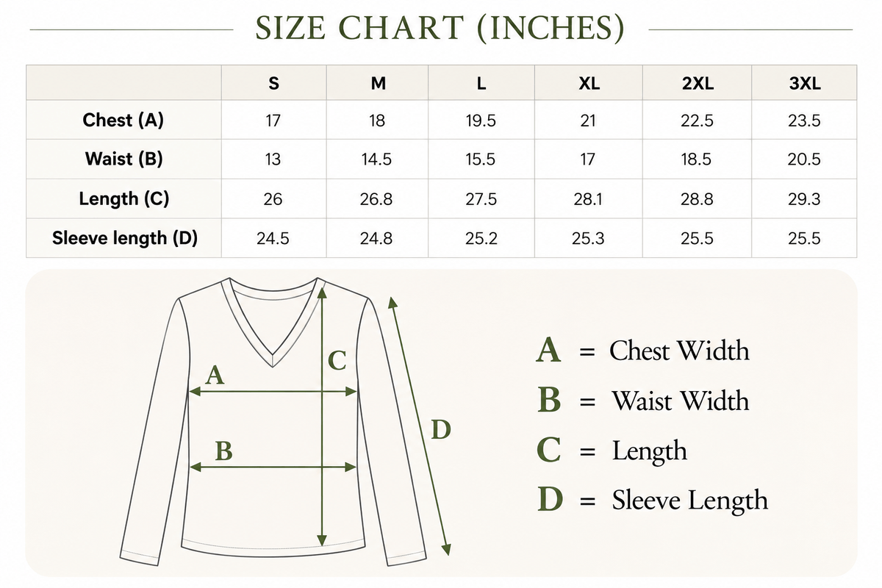Screen dimensions: 882x588
Task: Click the V-neck collar of the sweater
Action: 273,321
